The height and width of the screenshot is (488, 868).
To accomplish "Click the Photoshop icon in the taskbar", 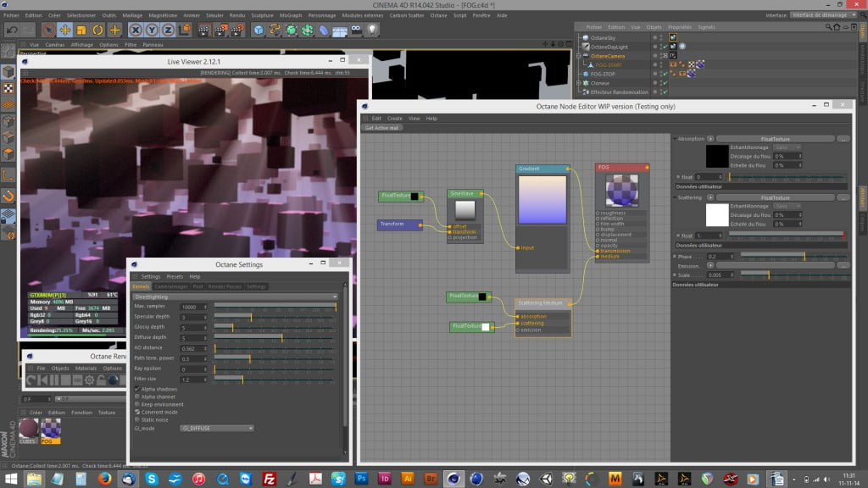I will (x=361, y=479).
